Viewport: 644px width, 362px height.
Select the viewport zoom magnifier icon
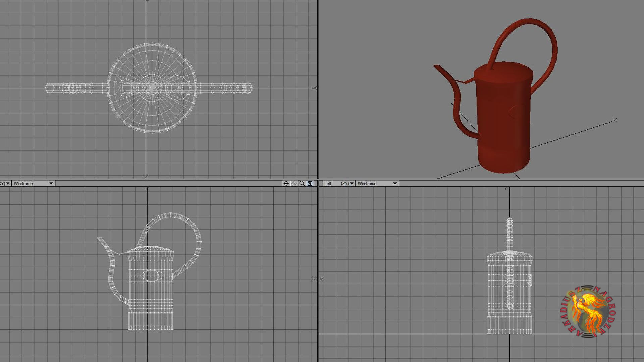click(x=302, y=183)
